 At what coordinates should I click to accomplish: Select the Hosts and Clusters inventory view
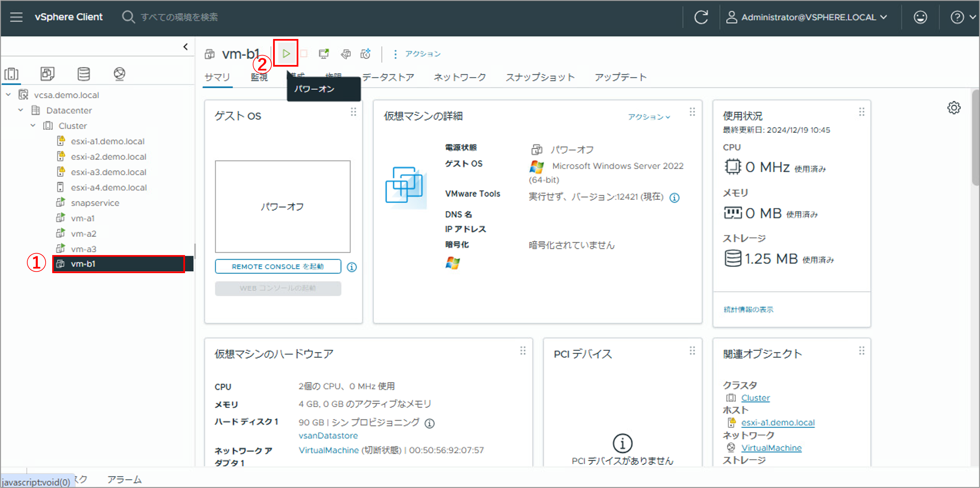pyautogui.click(x=11, y=74)
